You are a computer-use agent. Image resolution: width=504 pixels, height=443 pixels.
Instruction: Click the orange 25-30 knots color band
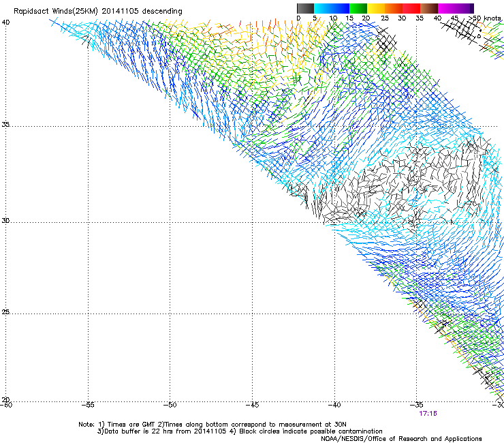tap(394, 8)
